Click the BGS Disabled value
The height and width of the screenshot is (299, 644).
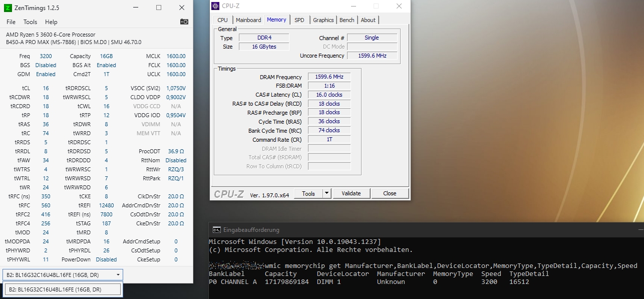point(46,65)
